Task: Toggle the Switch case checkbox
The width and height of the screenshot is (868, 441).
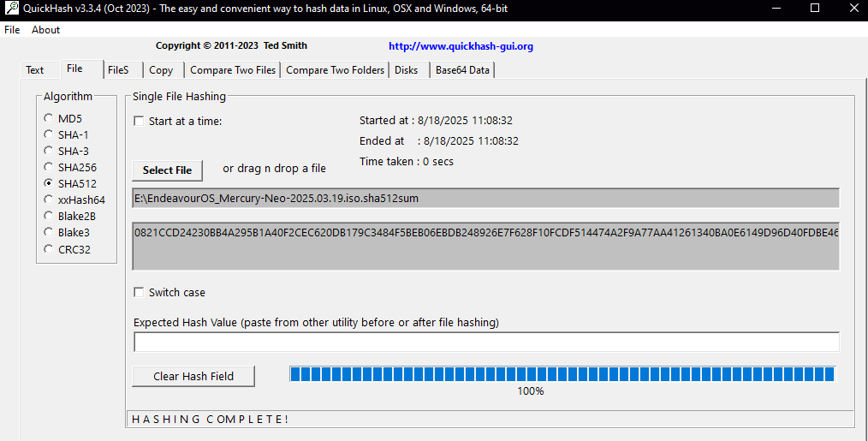Action: (139, 292)
